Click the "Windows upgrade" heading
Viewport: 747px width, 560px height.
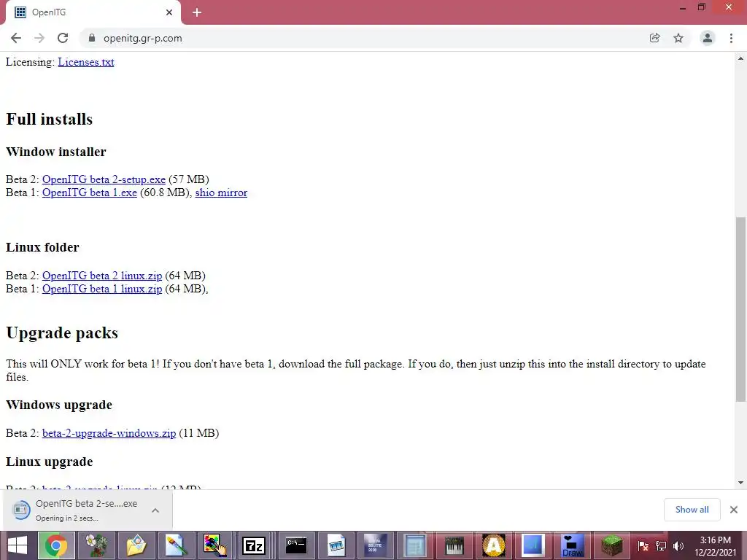[x=59, y=405]
